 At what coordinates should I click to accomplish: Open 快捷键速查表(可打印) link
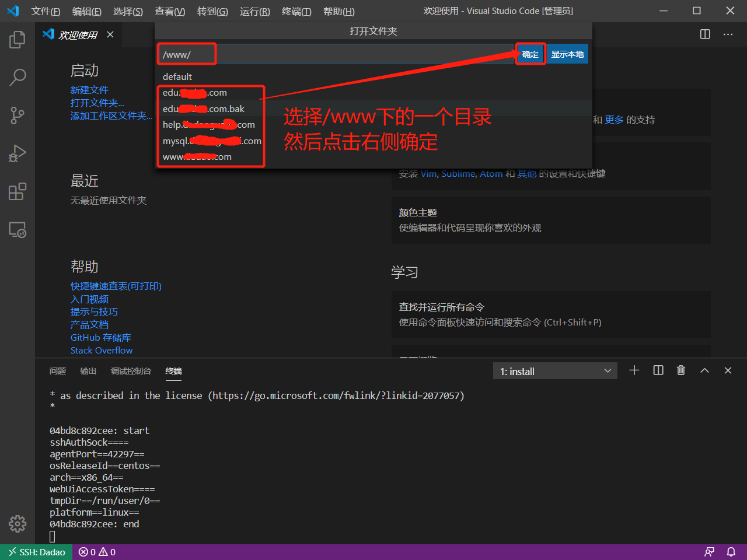tap(116, 286)
